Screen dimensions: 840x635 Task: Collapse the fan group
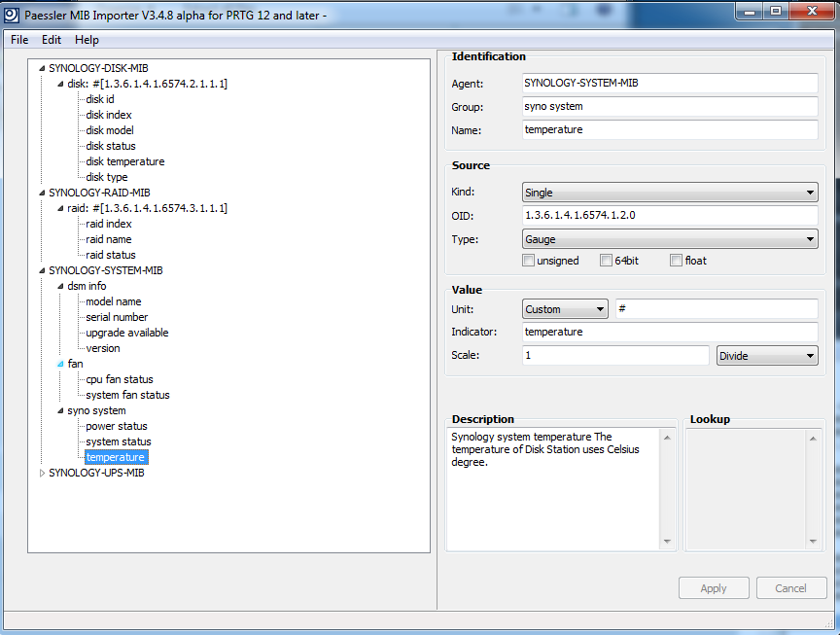(x=60, y=364)
